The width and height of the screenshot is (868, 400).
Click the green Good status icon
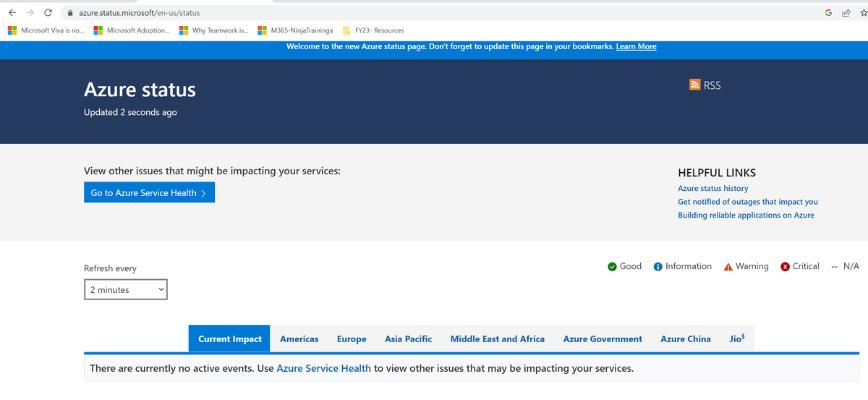click(613, 266)
